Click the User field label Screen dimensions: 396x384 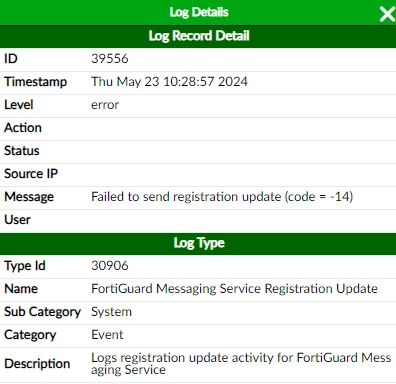coord(17,220)
